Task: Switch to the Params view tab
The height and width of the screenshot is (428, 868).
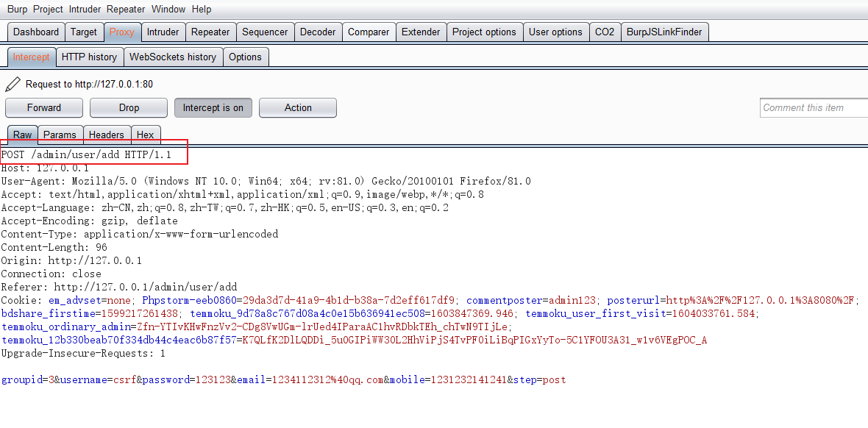Action: pos(60,135)
